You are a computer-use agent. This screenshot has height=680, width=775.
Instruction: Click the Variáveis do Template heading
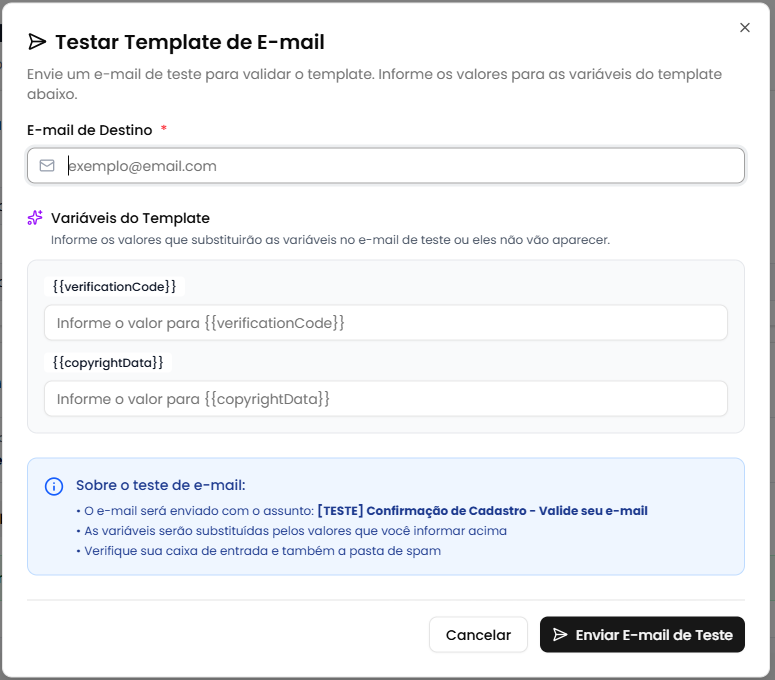tap(130, 218)
